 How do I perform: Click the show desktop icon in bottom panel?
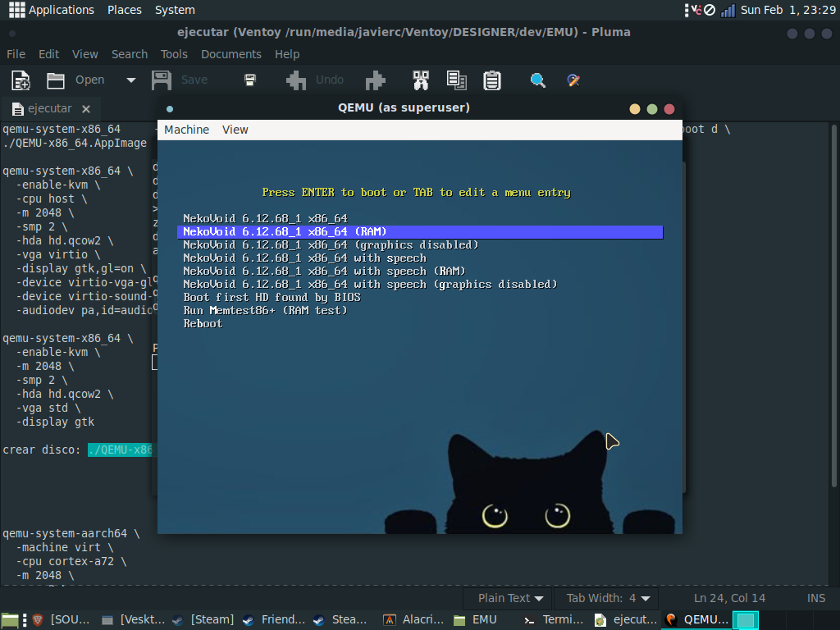(10, 620)
